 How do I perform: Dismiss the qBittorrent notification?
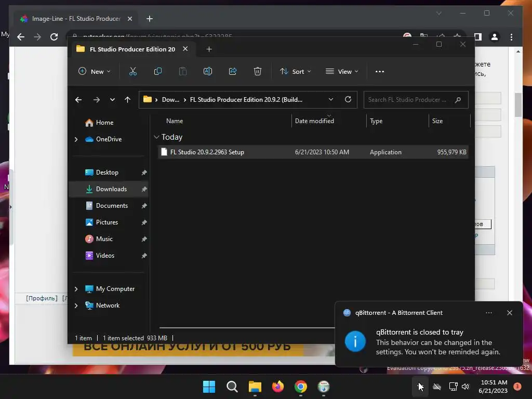click(x=509, y=313)
